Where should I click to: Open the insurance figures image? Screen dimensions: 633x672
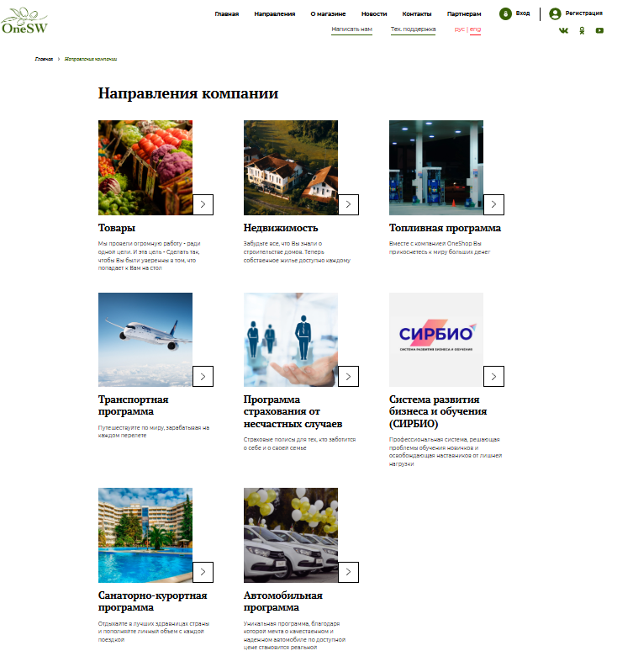coord(291,340)
